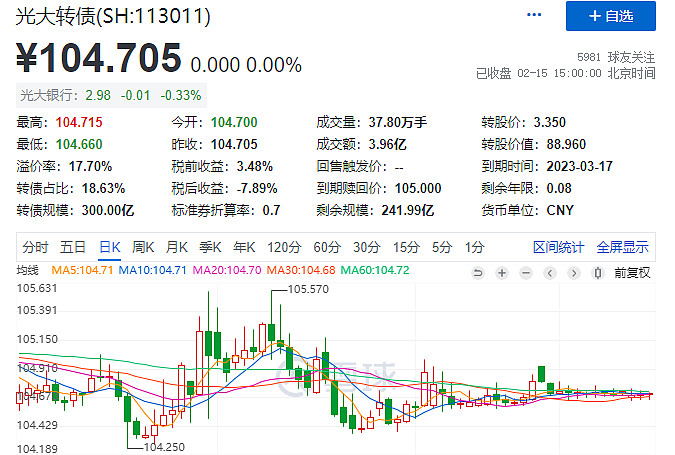The image size is (675, 455).
Task: Zoom in chart with plus icon
Action: (x=502, y=273)
